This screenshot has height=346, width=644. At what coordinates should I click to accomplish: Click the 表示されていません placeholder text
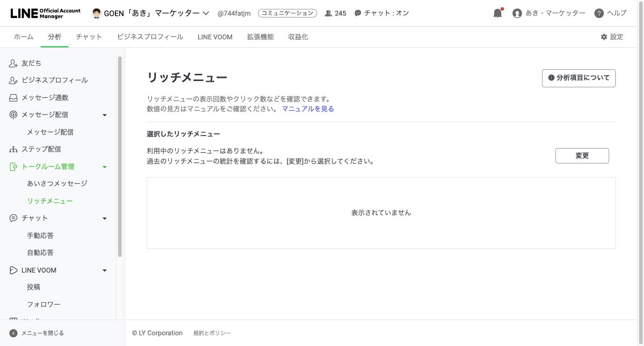click(381, 213)
